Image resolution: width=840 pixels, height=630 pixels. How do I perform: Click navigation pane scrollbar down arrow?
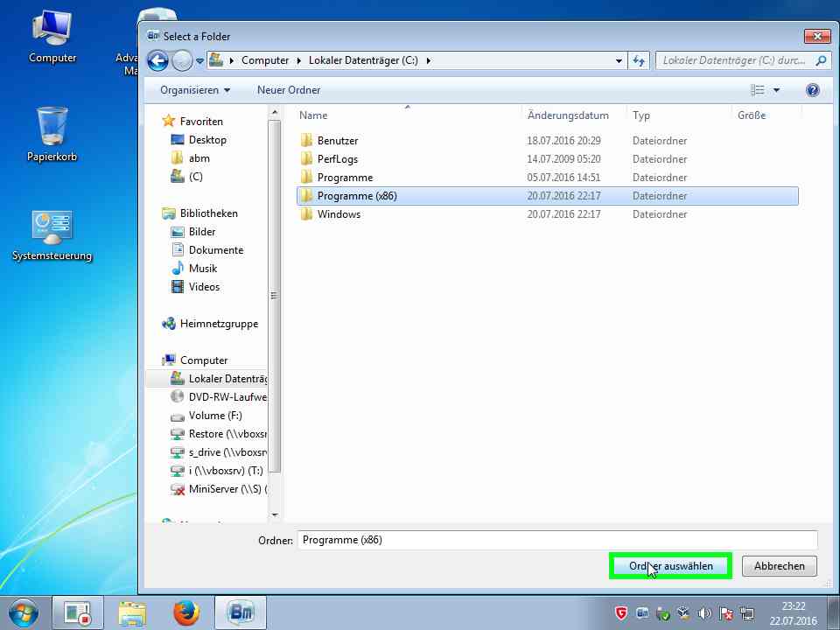click(x=274, y=514)
